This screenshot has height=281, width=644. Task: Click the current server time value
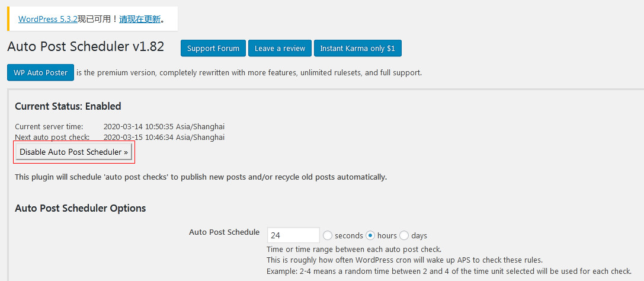tap(164, 127)
